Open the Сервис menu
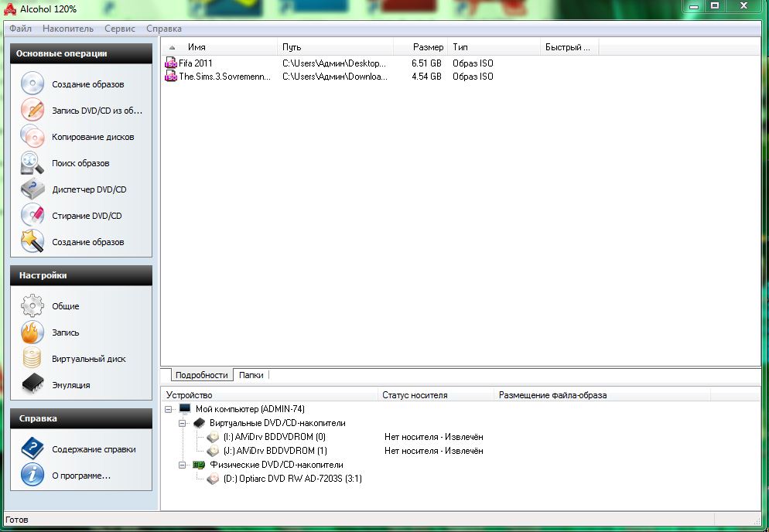769x532 pixels. point(118,29)
